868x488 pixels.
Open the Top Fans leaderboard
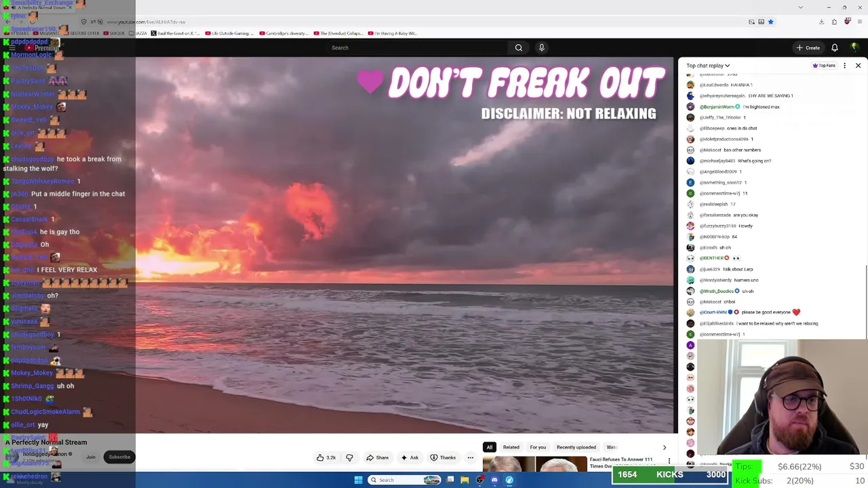824,66
